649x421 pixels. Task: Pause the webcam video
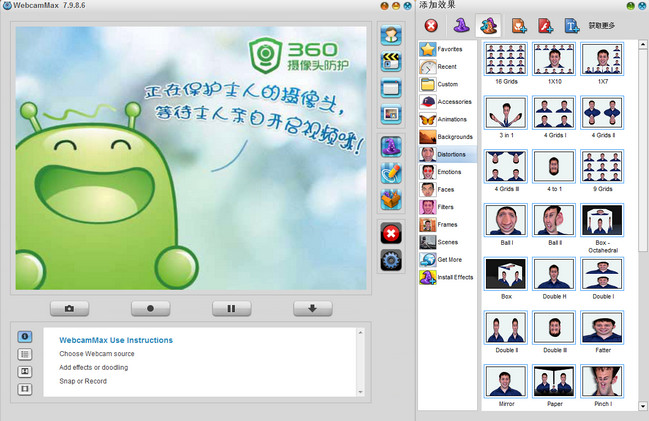231,308
